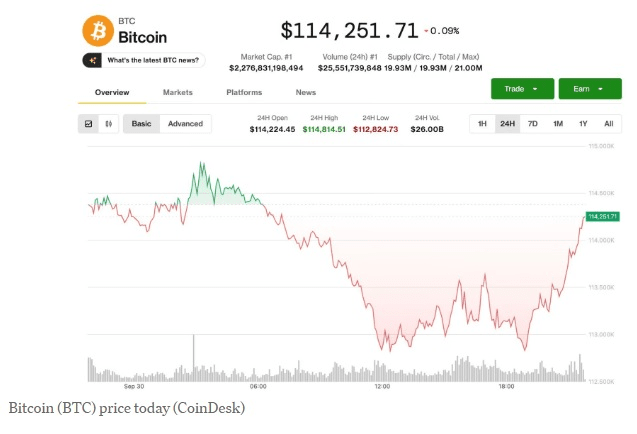
Task: Switch to the Platforms tab
Action: (x=244, y=93)
